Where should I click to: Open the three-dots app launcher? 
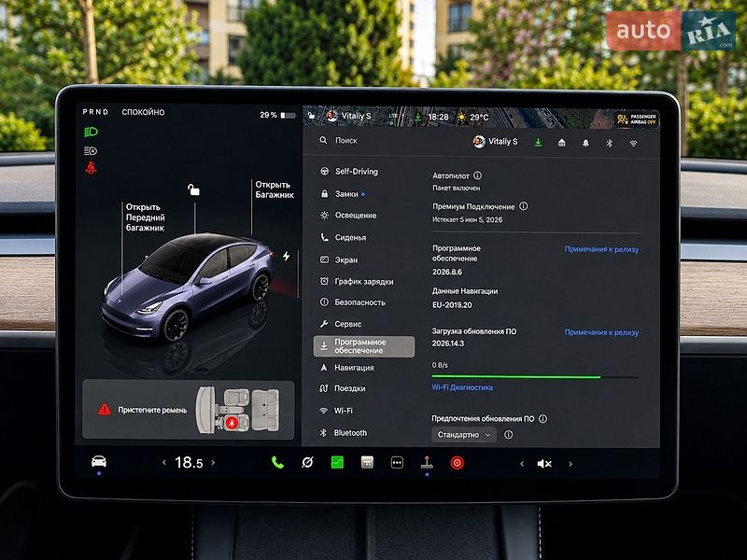(x=397, y=463)
